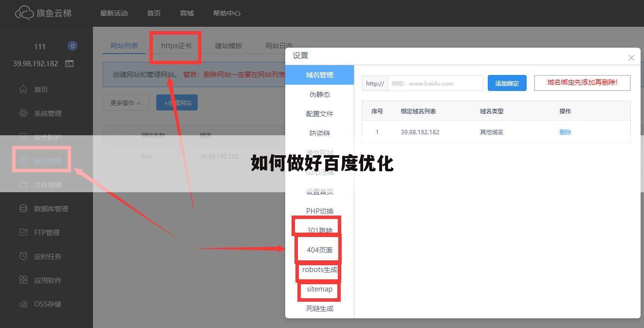Screen dimensions: 644x328
Task: Select 404页面 in the settings panel
Action: pyautogui.click(x=319, y=249)
